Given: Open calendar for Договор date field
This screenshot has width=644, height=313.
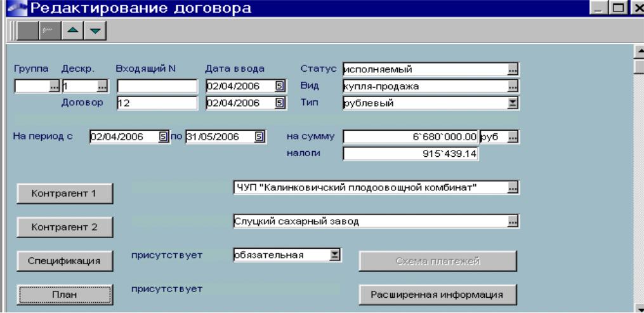Looking at the screenshot, I should (x=279, y=103).
